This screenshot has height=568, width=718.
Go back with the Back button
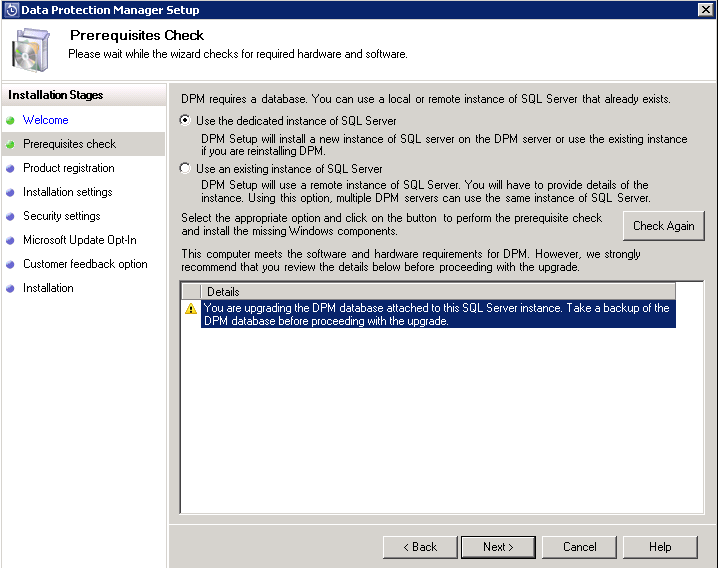click(x=420, y=547)
